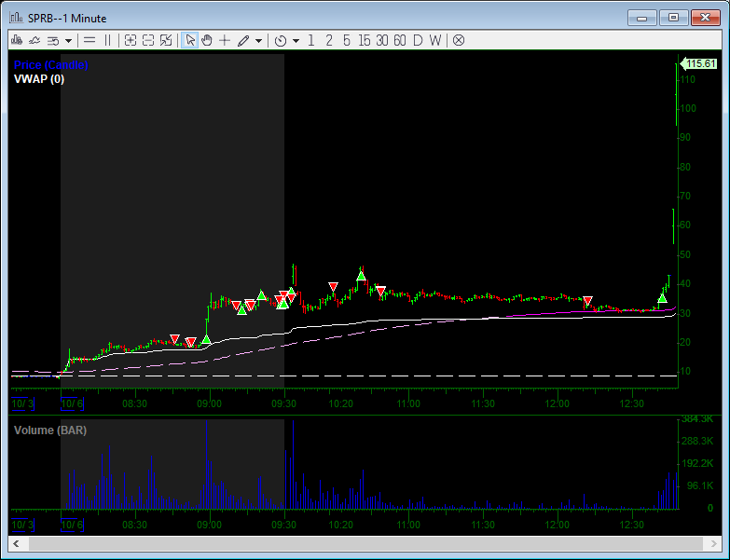Click the 10/6 date marker on volume axis

point(72,526)
